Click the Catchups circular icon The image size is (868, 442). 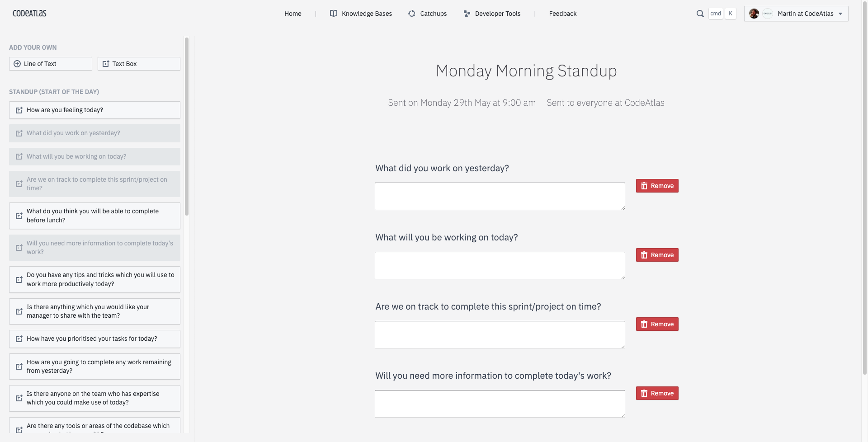point(412,14)
